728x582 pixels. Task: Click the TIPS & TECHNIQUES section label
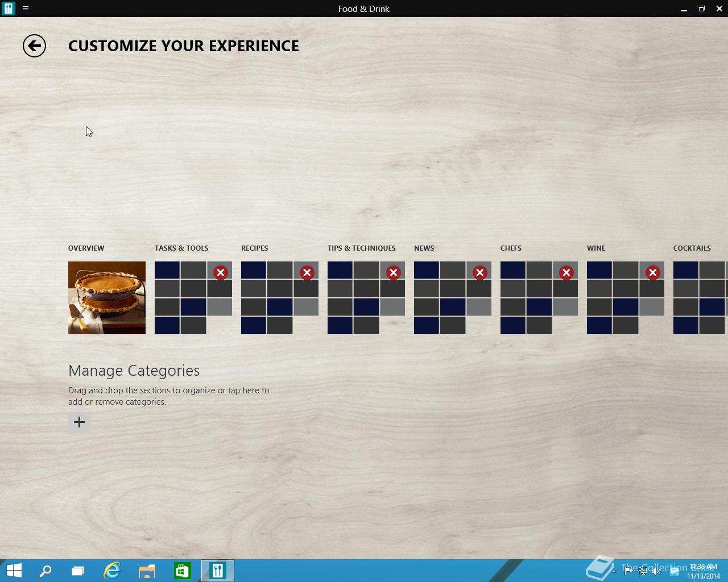362,248
